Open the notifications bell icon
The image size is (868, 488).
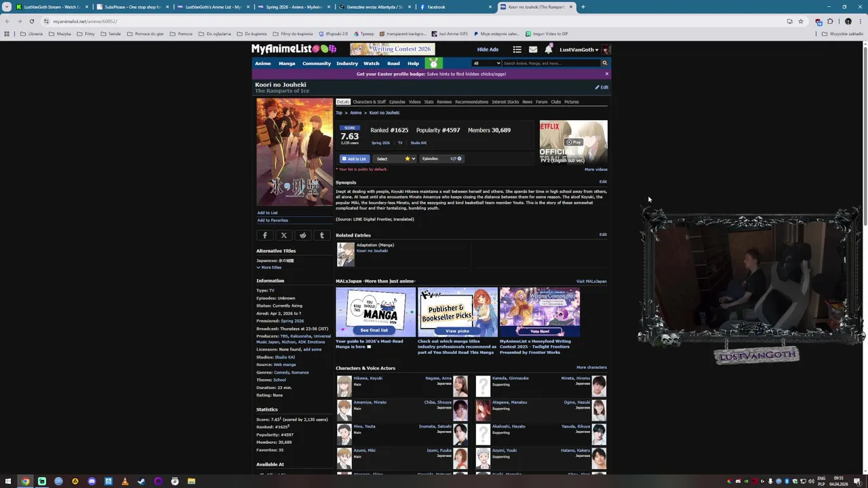tap(547, 49)
